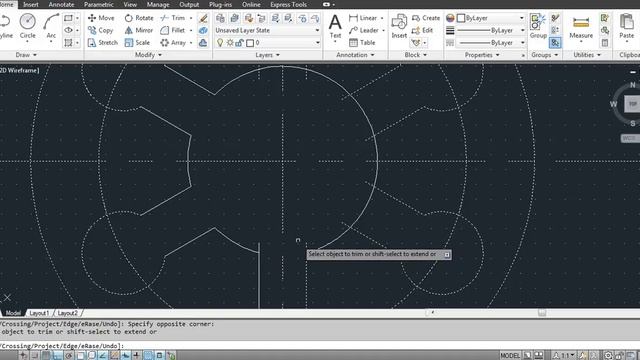Select the Circle draw tool
This screenshot has width=640, height=360.
27,27
